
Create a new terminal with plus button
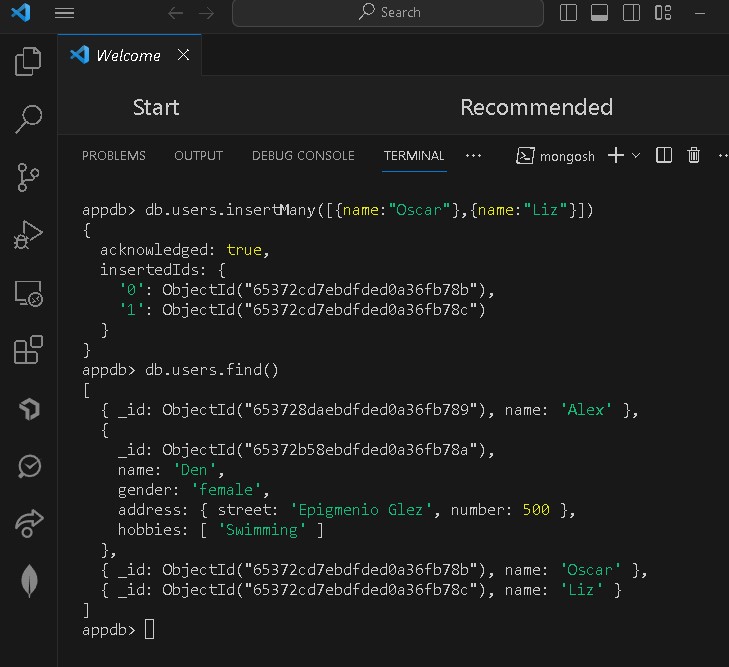pyautogui.click(x=616, y=155)
